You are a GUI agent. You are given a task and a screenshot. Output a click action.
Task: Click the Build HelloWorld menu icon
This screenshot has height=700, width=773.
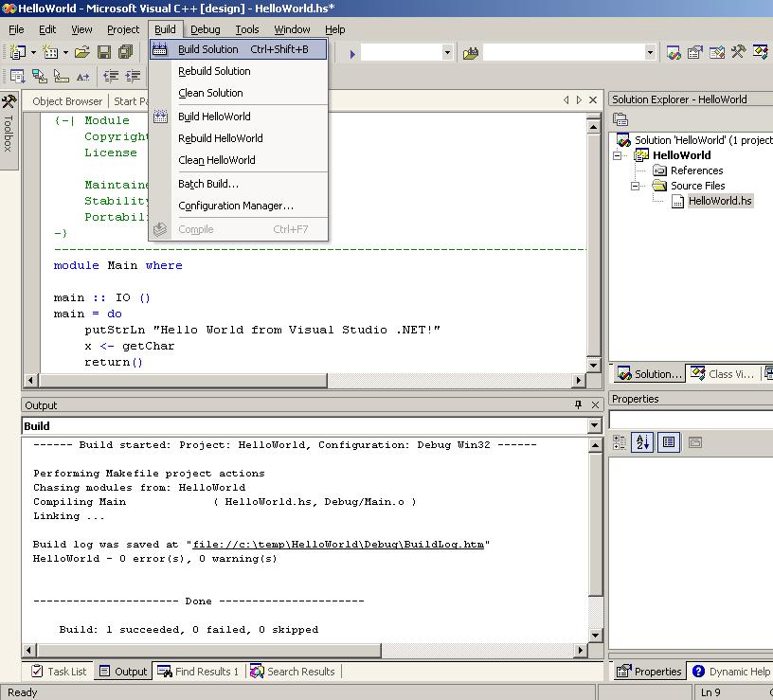pos(160,117)
